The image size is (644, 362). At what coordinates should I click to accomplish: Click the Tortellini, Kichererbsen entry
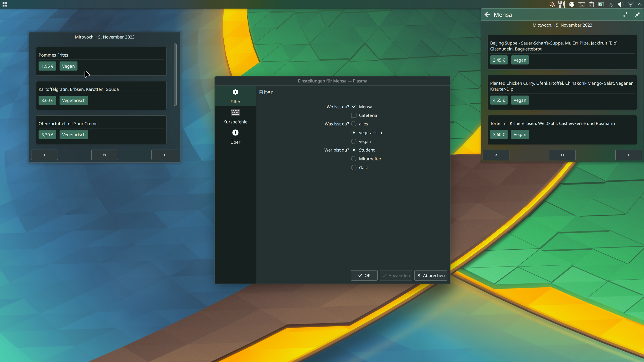point(562,129)
